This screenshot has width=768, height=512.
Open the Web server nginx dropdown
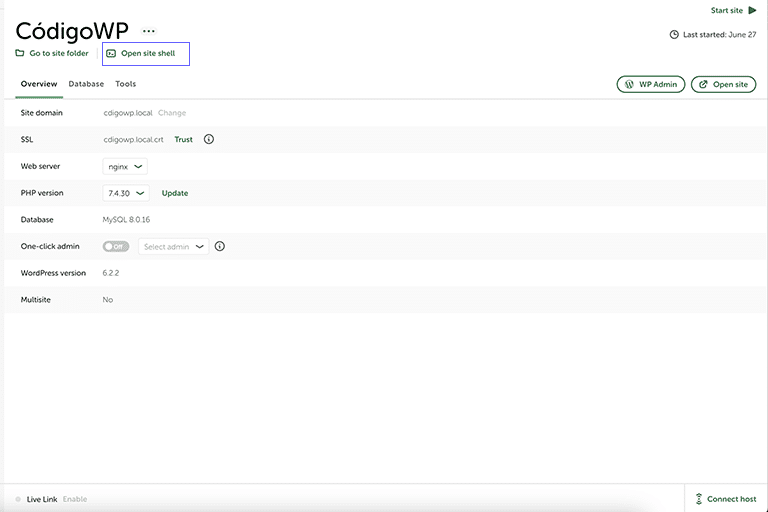coord(125,167)
